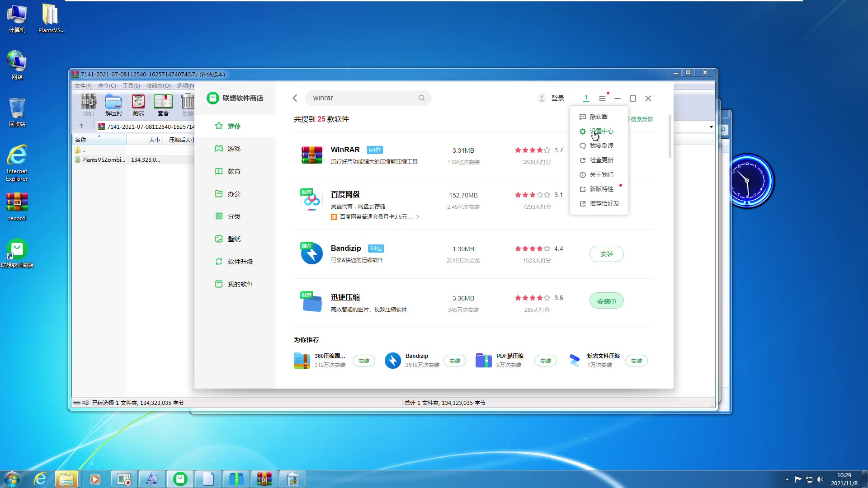Screen dimensions: 868x488
Task: Open 壁纸 sidebar category
Action: [x=235, y=239]
